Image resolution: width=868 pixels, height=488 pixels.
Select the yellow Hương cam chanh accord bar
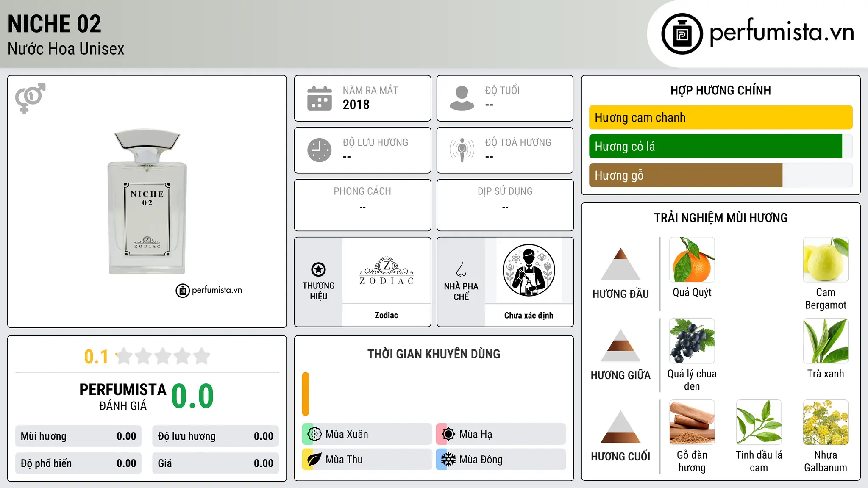click(x=721, y=117)
